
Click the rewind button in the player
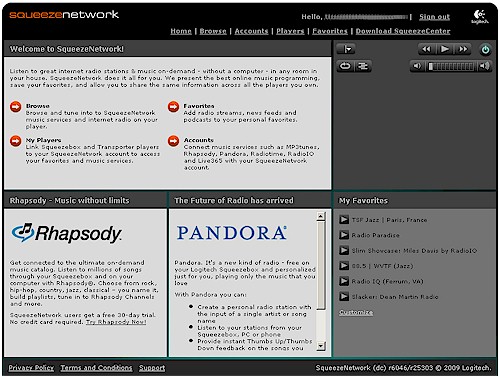pos(427,49)
